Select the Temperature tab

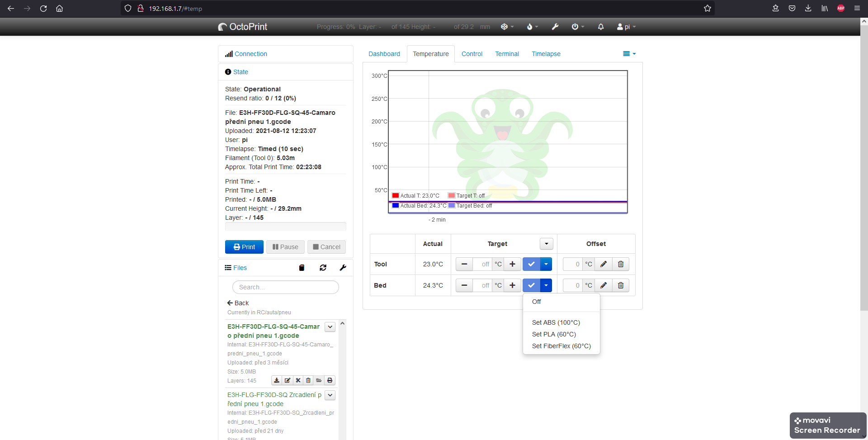(431, 54)
